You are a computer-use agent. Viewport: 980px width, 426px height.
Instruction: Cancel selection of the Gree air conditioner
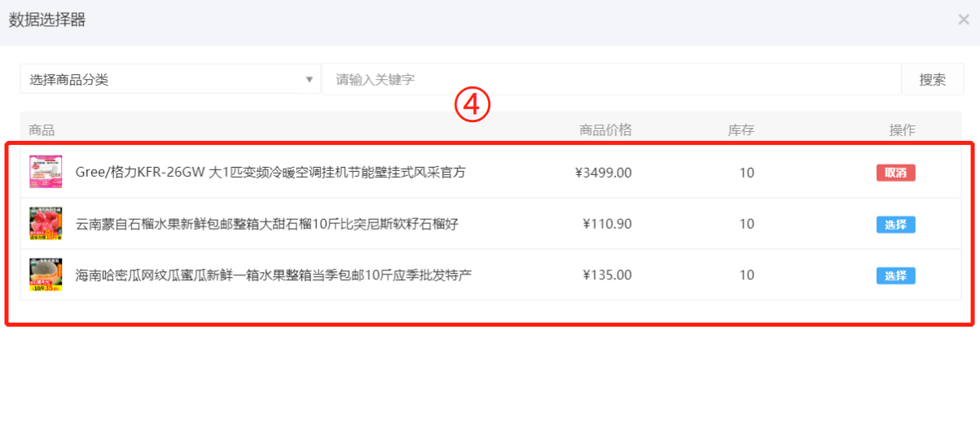pyautogui.click(x=896, y=173)
